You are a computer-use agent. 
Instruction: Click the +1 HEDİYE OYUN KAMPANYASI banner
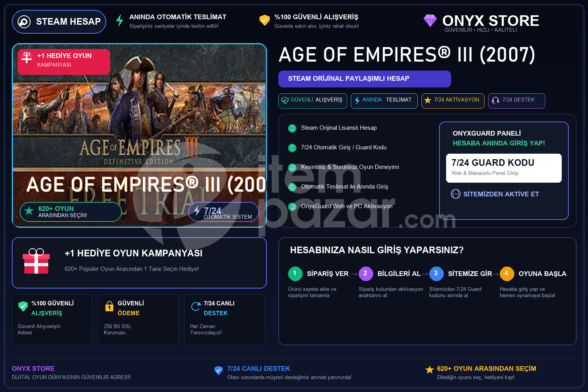[139, 263]
